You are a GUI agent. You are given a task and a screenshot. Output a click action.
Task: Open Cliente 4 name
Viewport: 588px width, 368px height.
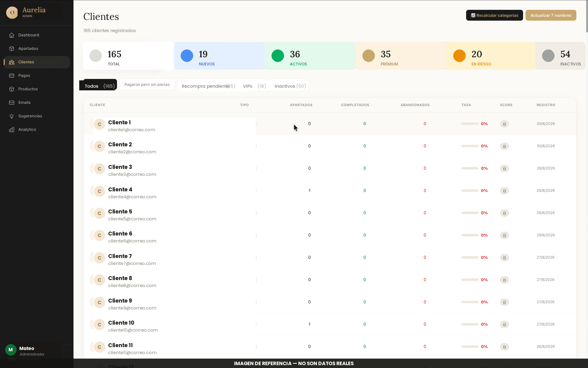pyautogui.click(x=120, y=189)
